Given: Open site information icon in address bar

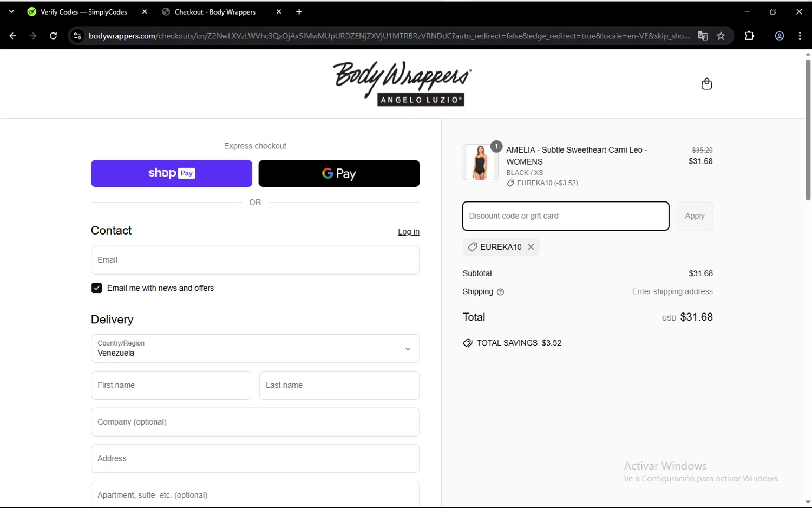Looking at the screenshot, I should (x=77, y=36).
